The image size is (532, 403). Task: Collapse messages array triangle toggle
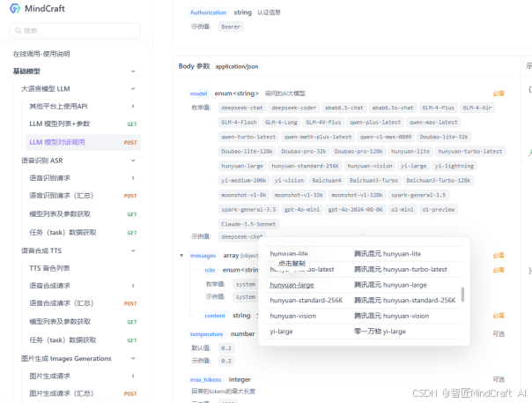[x=181, y=256]
